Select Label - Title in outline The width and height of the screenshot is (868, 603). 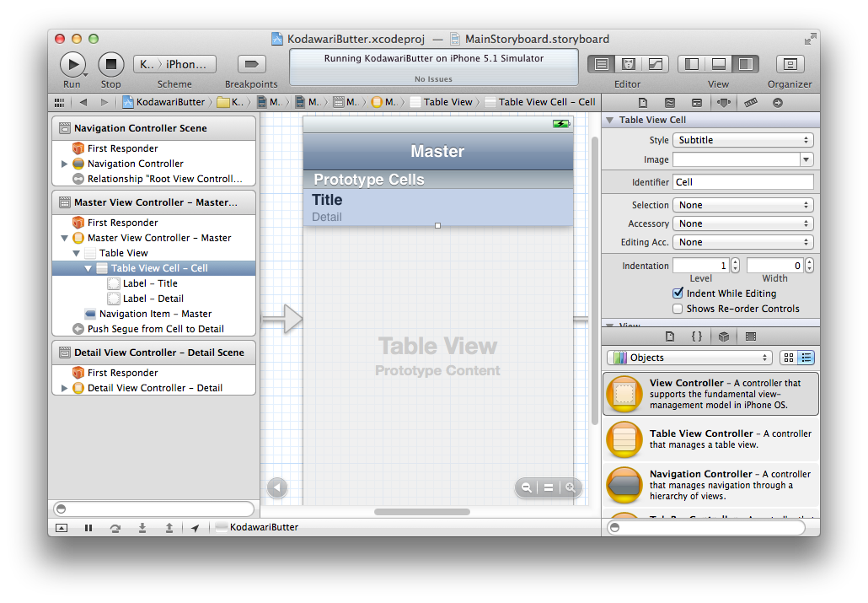154,283
